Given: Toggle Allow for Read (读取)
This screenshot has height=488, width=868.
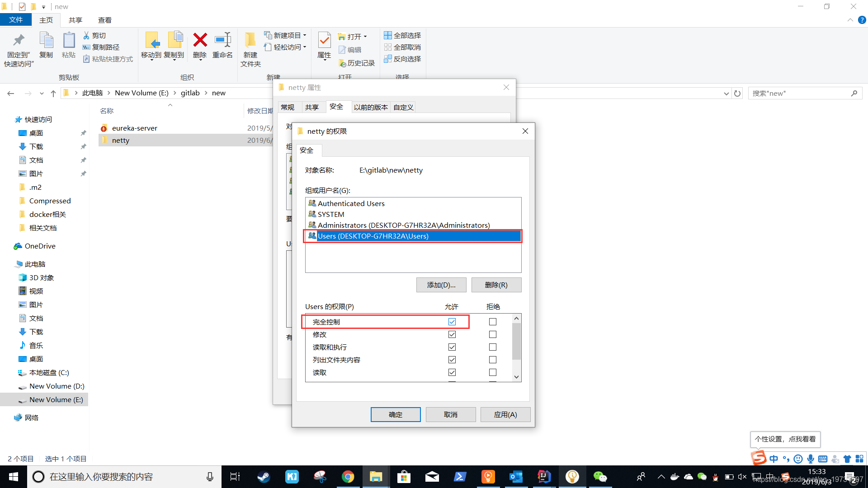Looking at the screenshot, I should [x=452, y=372].
